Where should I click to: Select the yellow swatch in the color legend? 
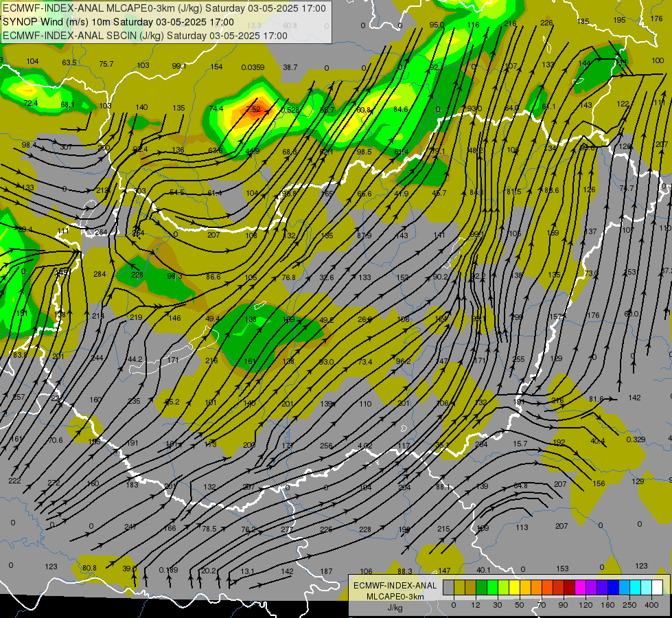click(x=514, y=588)
